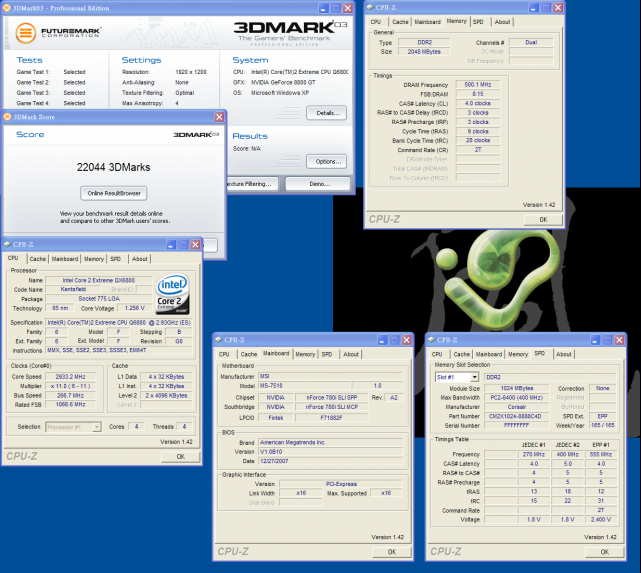This screenshot has width=641, height=573.
Task: Minimize the CPU-Z CPU window
Action: 171,244
